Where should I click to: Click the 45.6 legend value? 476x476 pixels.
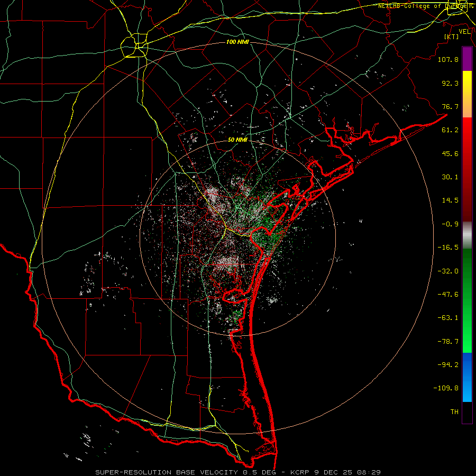[x=450, y=153]
